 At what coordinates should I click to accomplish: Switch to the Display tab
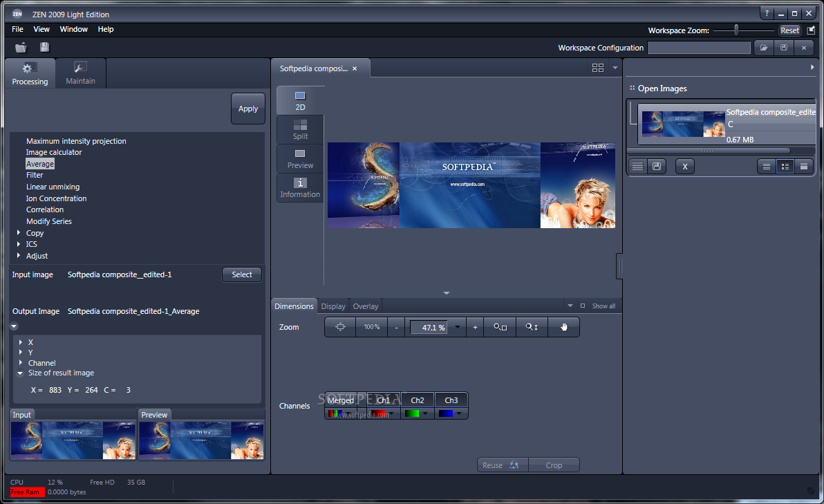(x=333, y=306)
